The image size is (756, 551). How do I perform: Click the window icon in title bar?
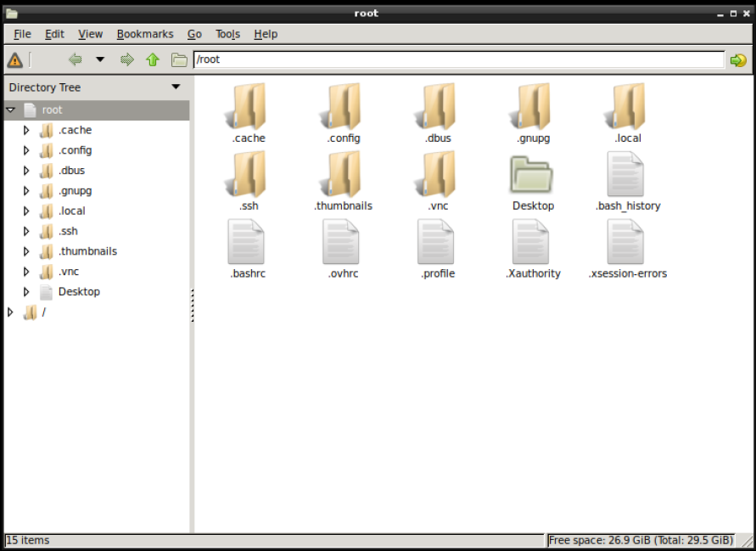point(12,13)
